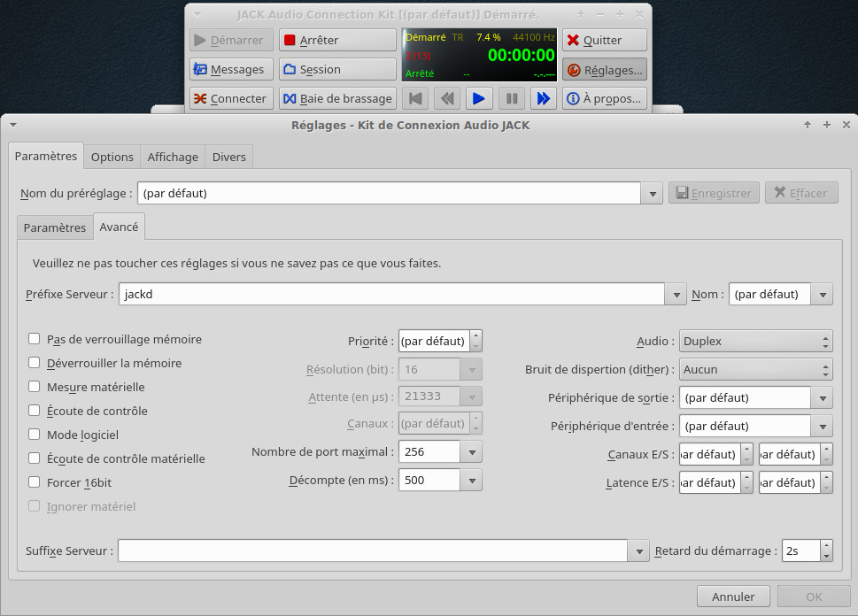Open the Bruit de dispertion dropdown
Image resolution: width=858 pixels, height=616 pixels.
click(755, 369)
